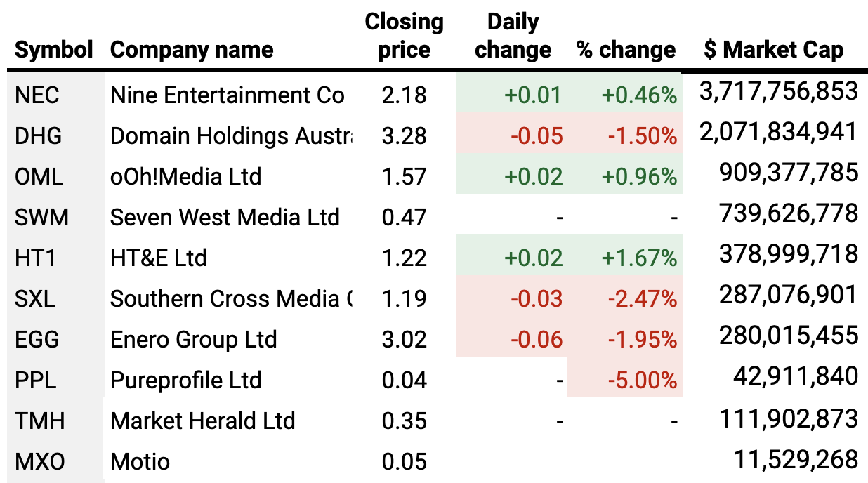
Task: Click the Closing price column header
Action: point(404,36)
